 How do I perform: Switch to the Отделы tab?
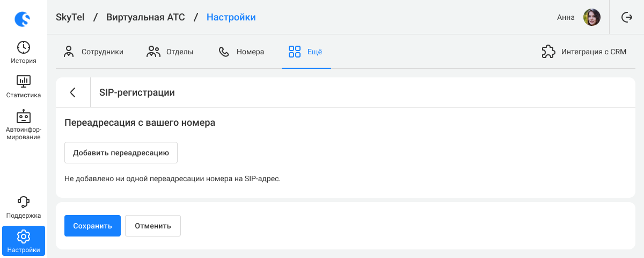pyautogui.click(x=170, y=52)
